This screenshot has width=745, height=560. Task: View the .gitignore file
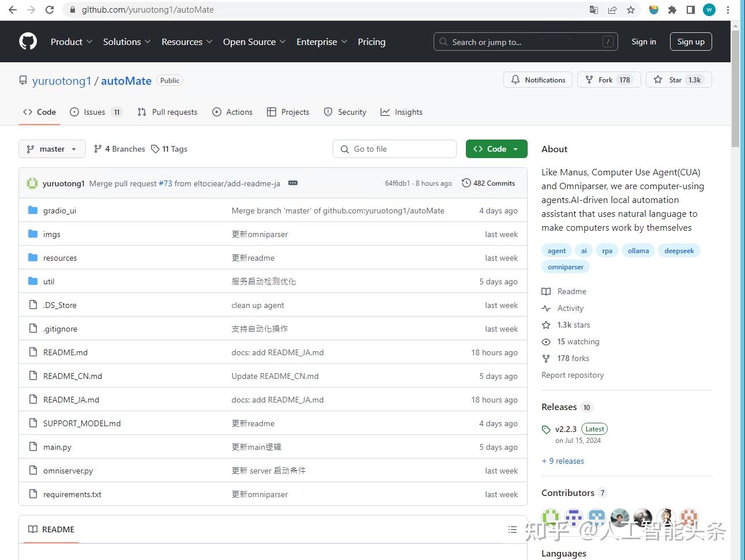pyautogui.click(x=60, y=329)
